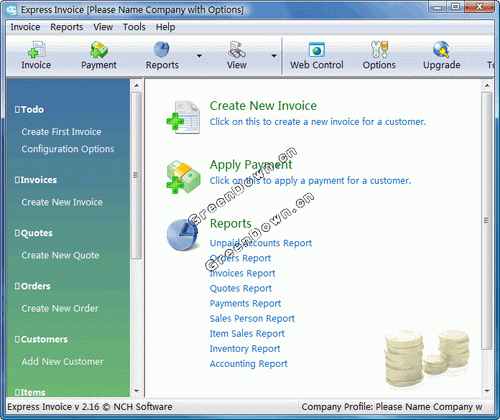This screenshot has width=500, height=420.
Task: Collapse the Invoices sidebar section
Action: pos(17,180)
